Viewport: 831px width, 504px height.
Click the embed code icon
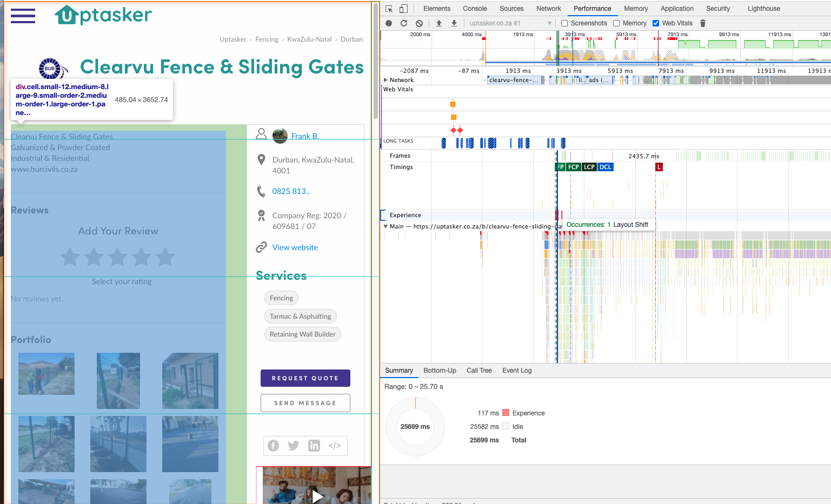point(335,446)
